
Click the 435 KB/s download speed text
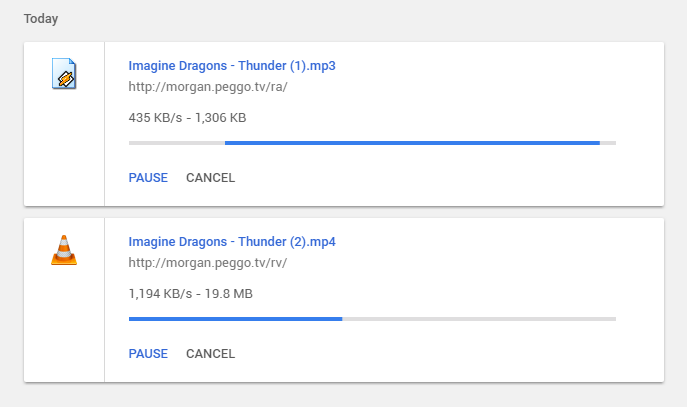[x=155, y=118]
